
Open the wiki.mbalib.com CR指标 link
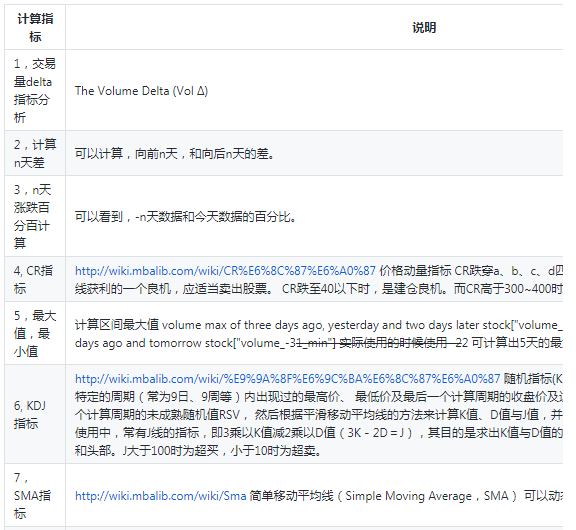(x=225, y=271)
